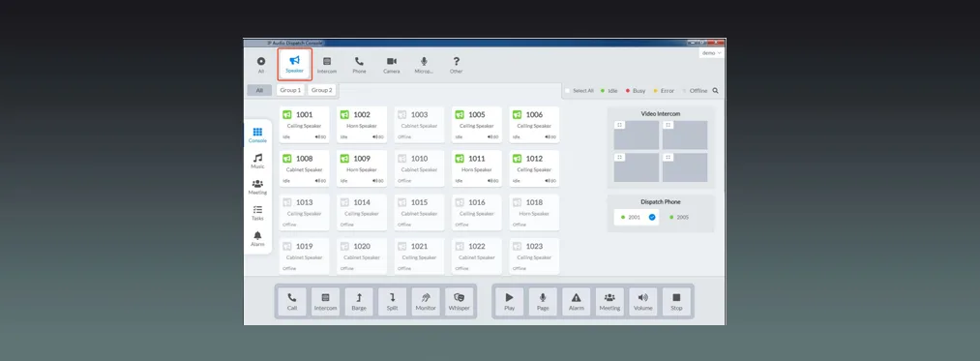Open the demo user dropdown
This screenshot has height=361, width=980.
711,53
